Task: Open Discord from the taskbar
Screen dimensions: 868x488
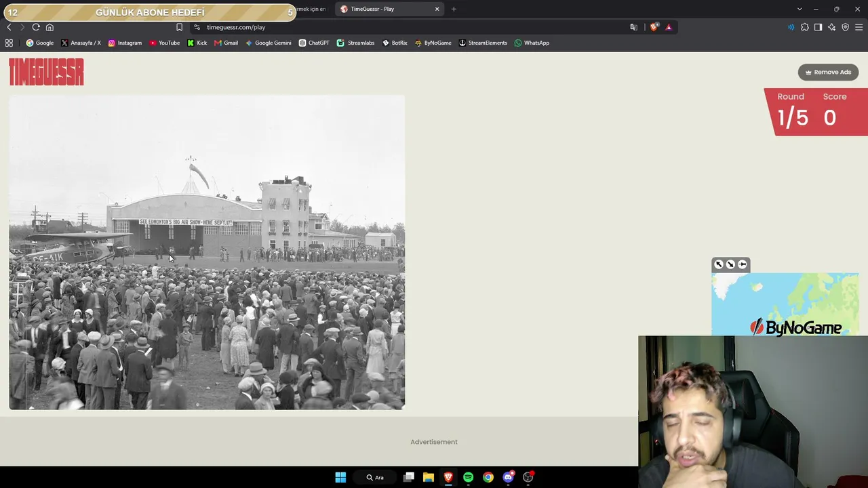Action: [x=509, y=477]
